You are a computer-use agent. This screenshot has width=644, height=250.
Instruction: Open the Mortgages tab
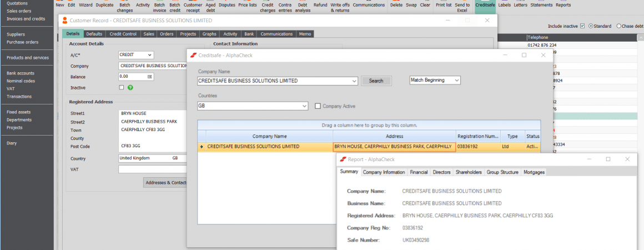pos(534,172)
